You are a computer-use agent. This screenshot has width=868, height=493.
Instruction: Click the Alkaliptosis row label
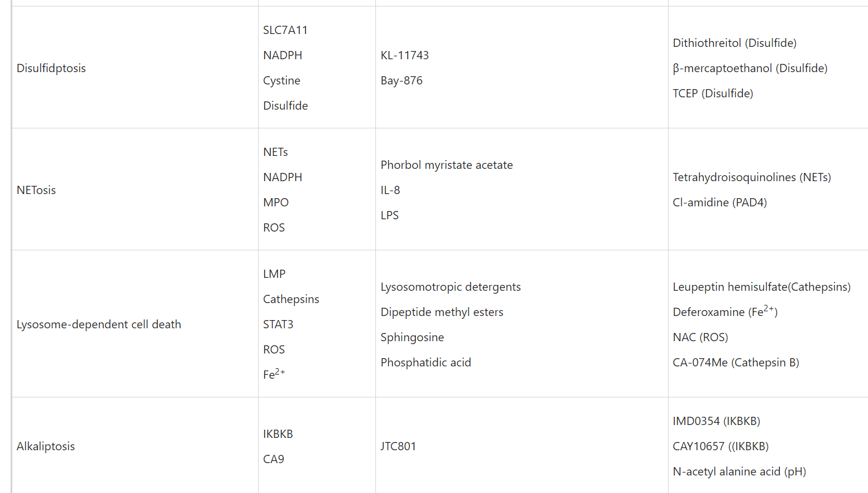(46, 446)
